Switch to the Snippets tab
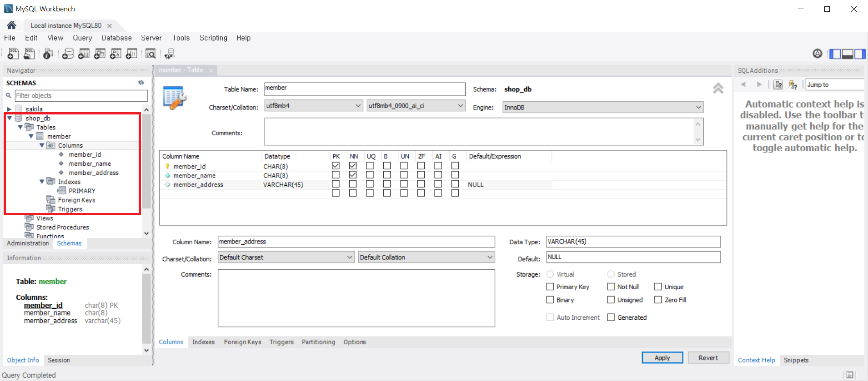The image size is (868, 381). (796, 360)
